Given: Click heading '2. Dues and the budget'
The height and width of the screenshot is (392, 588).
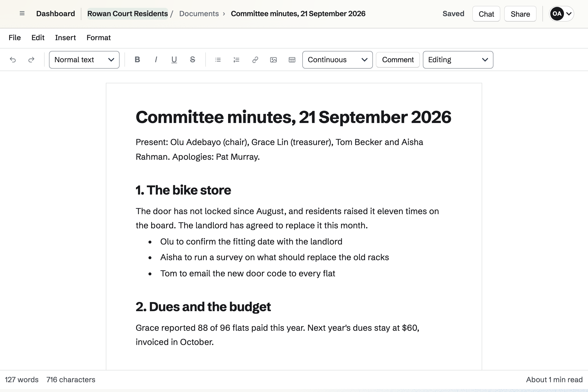Looking at the screenshot, I should (x=203, y=306).
